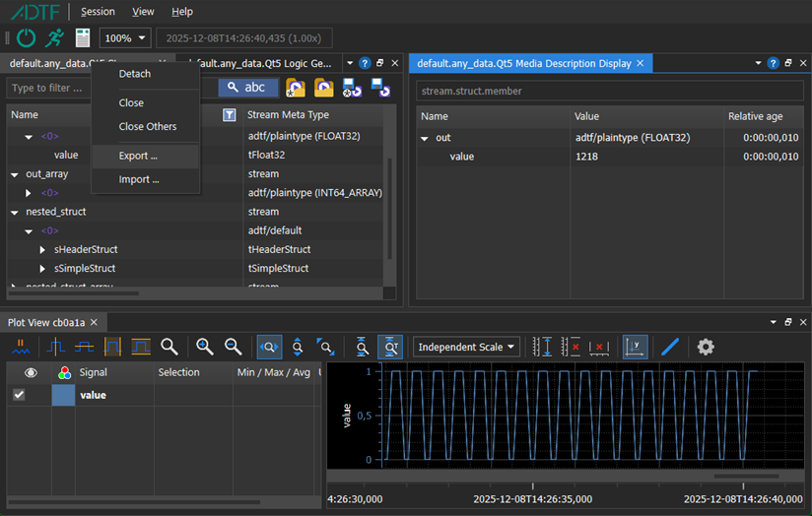Choose Import ... from the context menu

pyautogui.click(x=146, y=179)
